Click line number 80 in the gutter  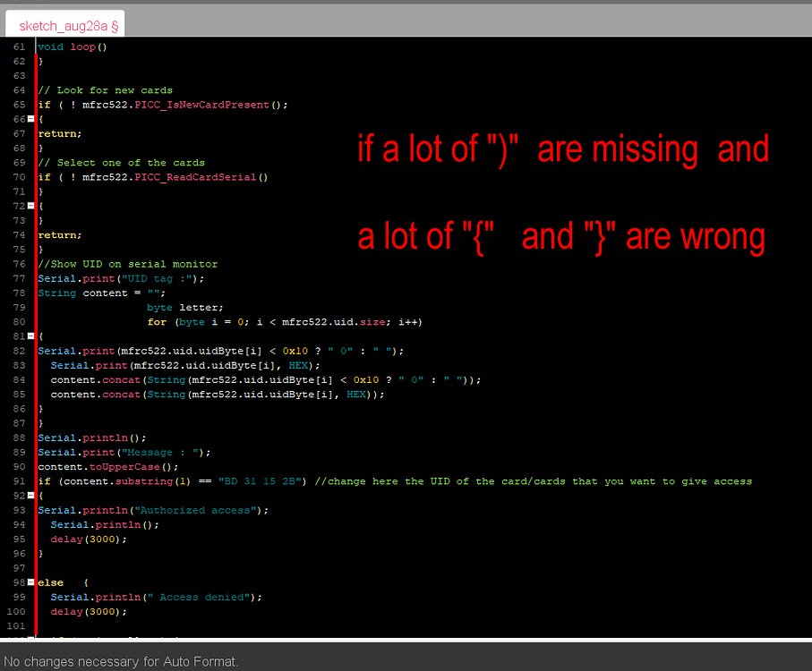tap(19, 321)
